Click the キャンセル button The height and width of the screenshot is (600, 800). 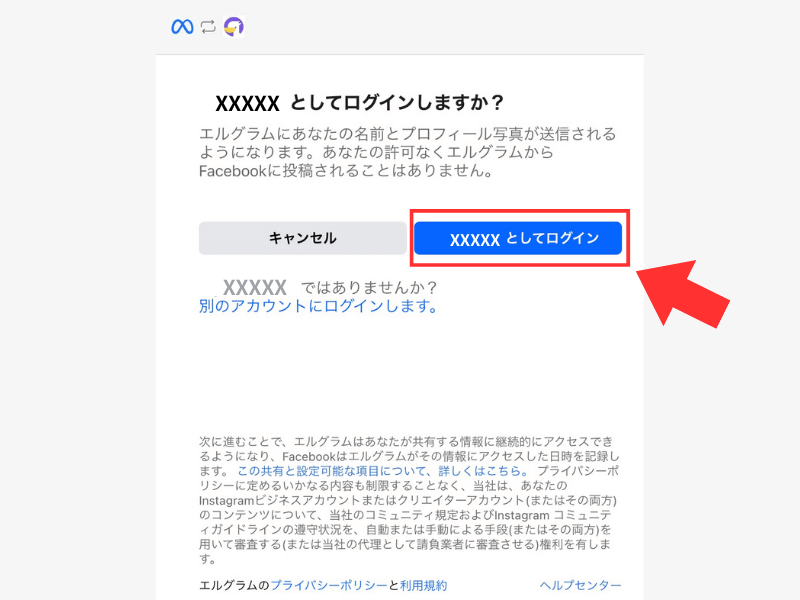tap(303, 238)
